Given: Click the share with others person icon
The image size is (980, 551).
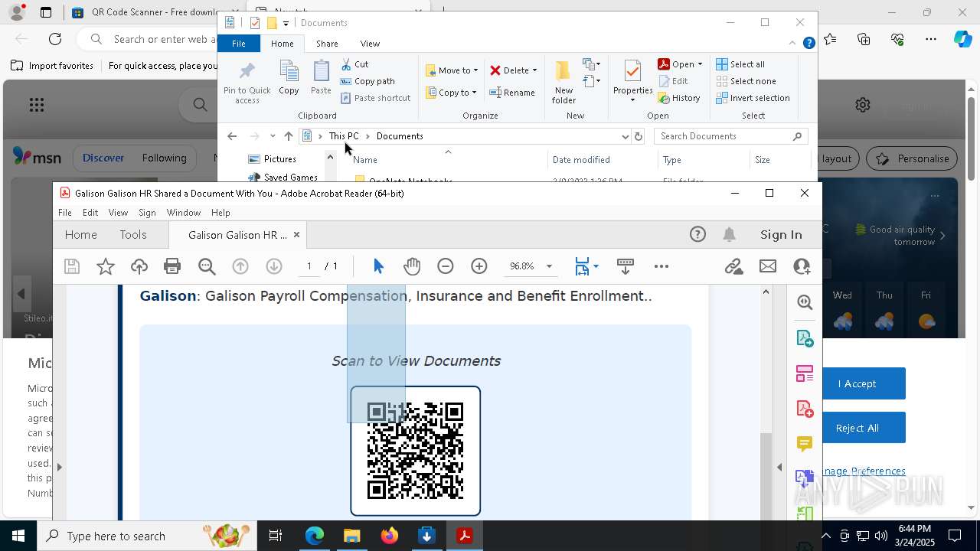Looking at the screenshot, I should tap(802, 266).
